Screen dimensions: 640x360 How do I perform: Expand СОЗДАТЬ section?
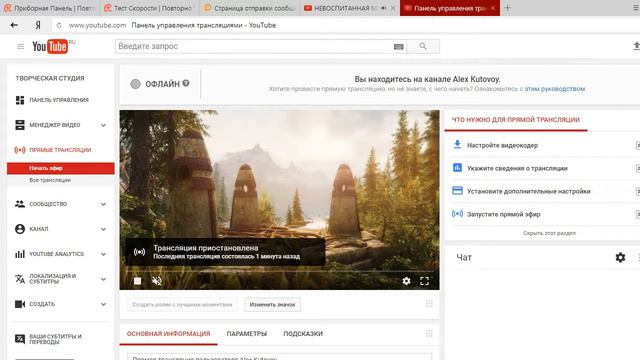(x=103, y=304)
